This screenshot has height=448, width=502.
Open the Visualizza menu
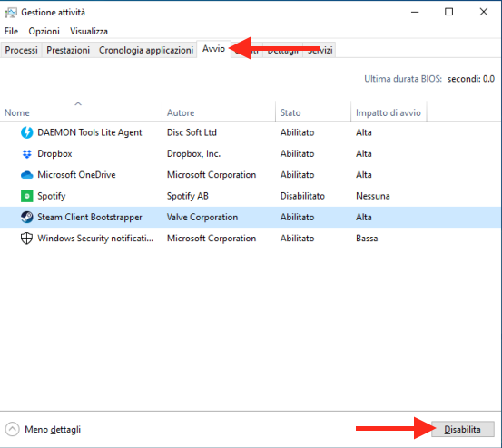(x=89, y=32)
